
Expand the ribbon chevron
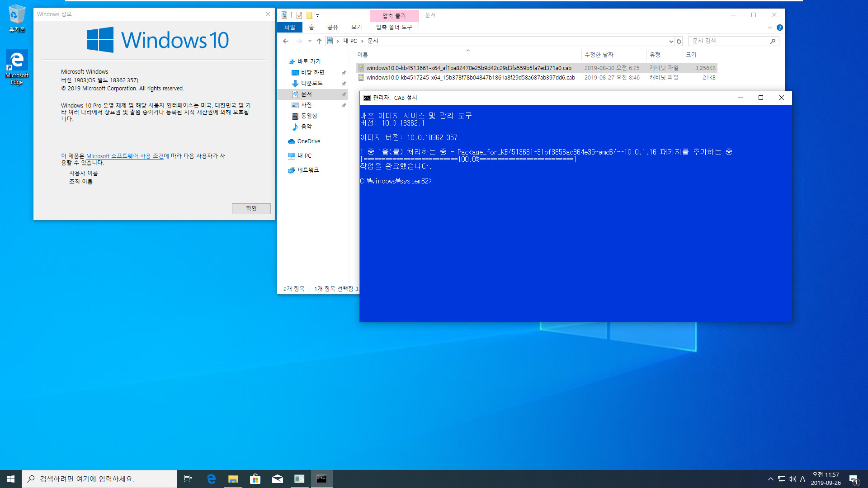[770, 28]
